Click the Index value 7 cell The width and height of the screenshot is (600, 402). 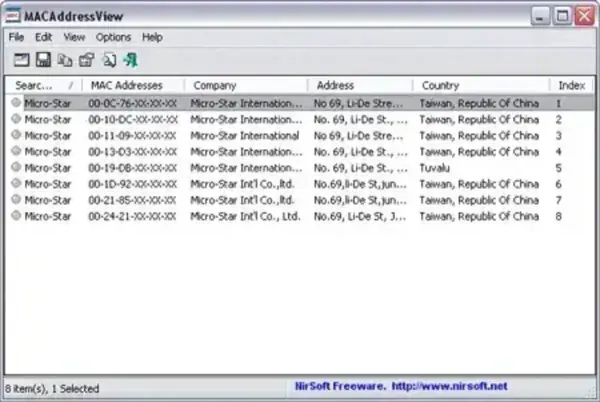pos(559,200)
